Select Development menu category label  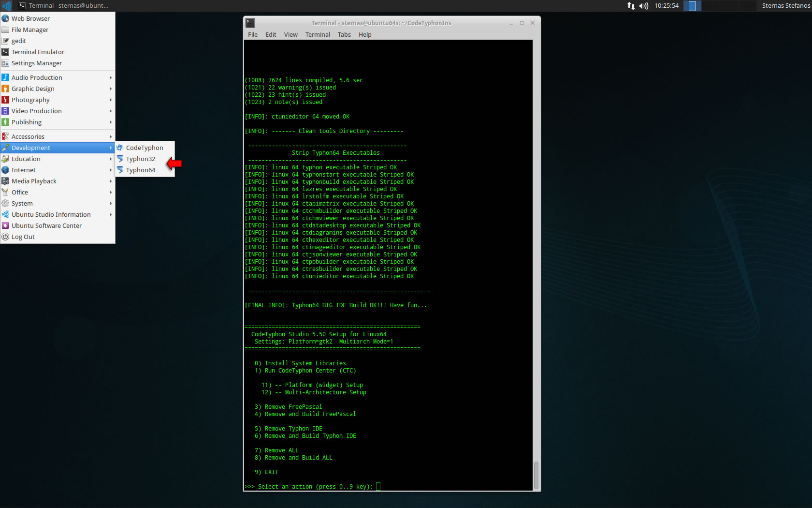pyautogui.click(x=31, y=148)
